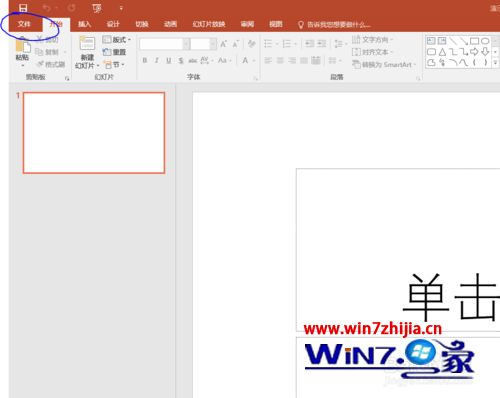Select the Rectangle shape in shapes gallery
This screenshot has width=500, height=398.
(x=474, y=41)
